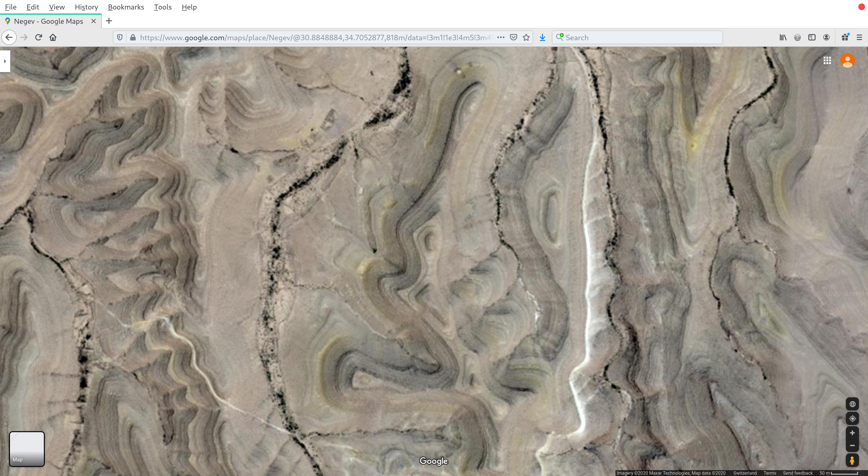868x476 pixels.
Task: Open the downloads panel
Action: tap(542, 37)
